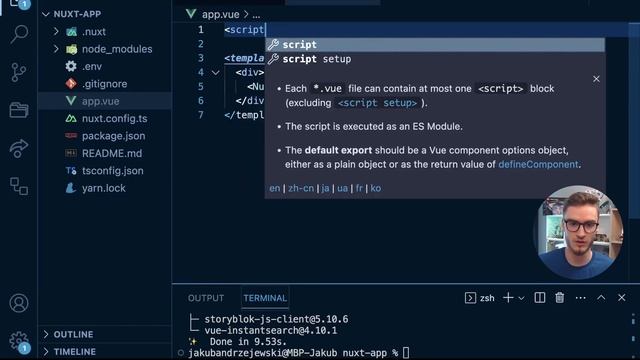This screenshot has height=360, width=640.
Task: Maximize the panel with up chevron
Action: click(x=601, y=298)
